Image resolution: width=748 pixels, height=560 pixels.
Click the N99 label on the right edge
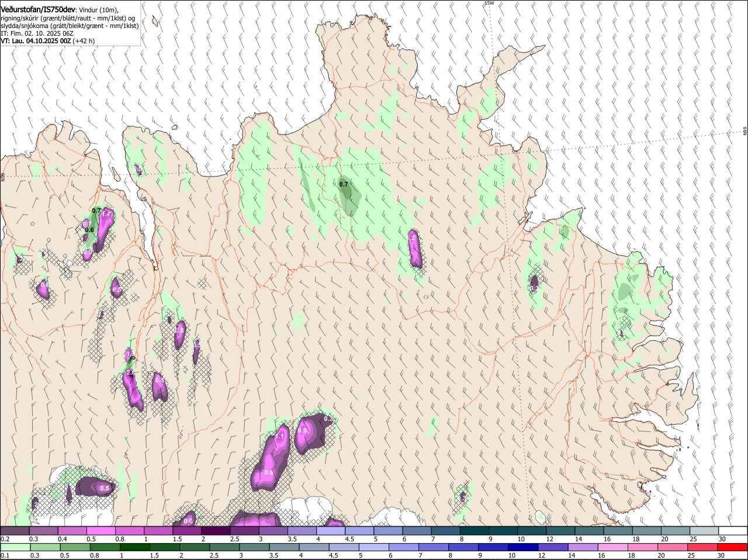click(745, 131)
